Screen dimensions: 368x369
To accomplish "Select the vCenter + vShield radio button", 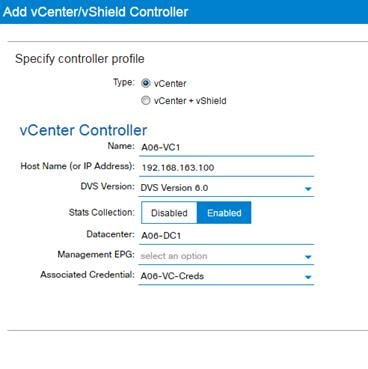I will point(146,100).
